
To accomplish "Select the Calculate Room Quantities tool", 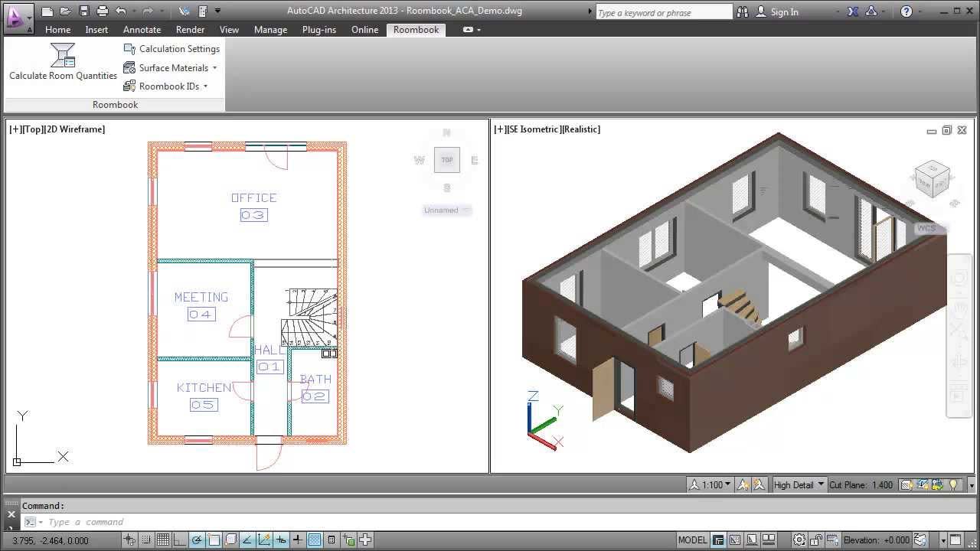I will click(63, 61).
